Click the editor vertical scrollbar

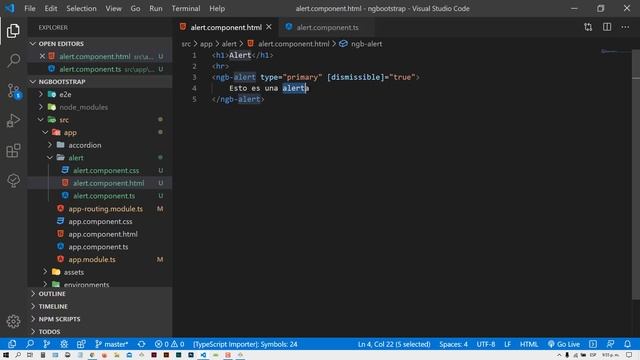(636, 176)
